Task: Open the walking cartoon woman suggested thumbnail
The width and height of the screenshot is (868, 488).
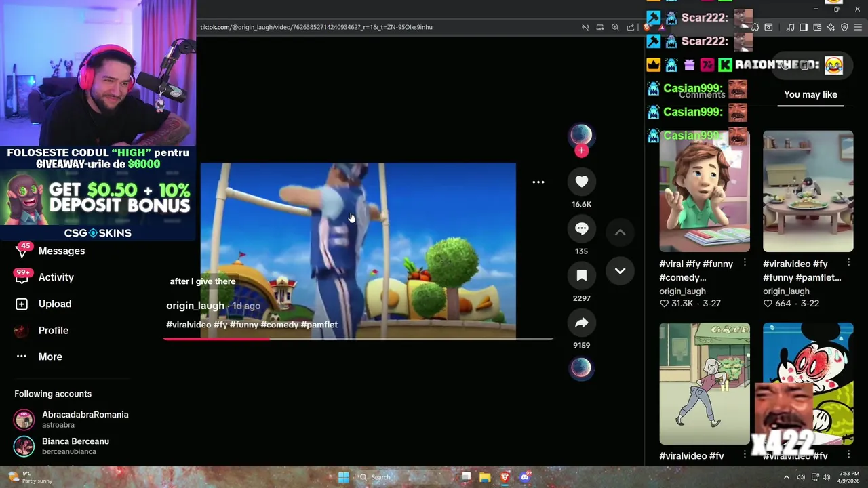Action: pos(705,383)
